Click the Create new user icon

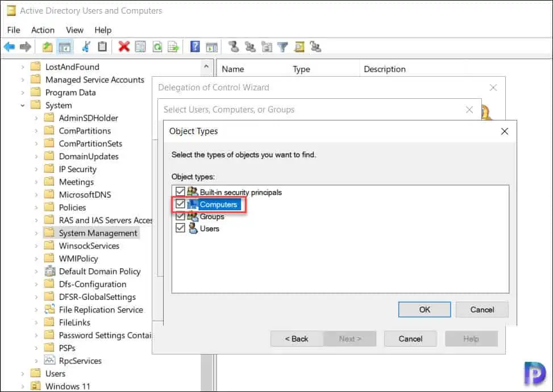[234, 47]
